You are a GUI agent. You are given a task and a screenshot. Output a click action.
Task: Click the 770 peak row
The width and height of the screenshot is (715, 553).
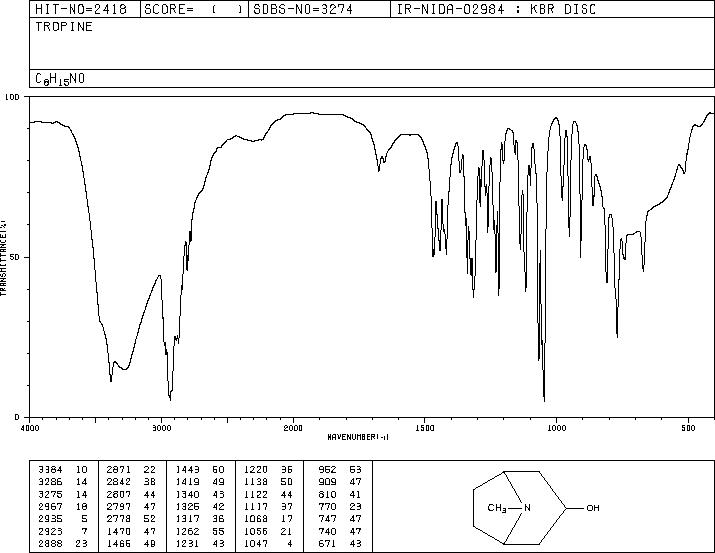(x=340, y=506)
